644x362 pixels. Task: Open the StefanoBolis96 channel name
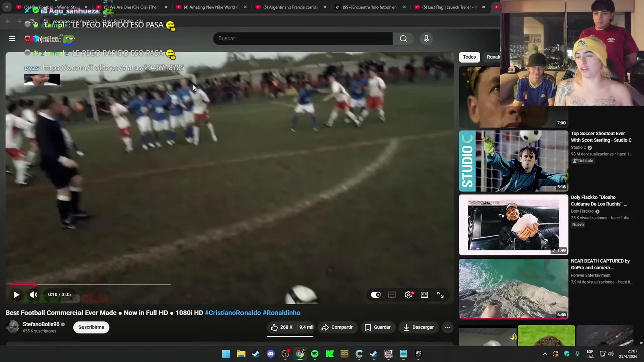(x=41, y=324)
